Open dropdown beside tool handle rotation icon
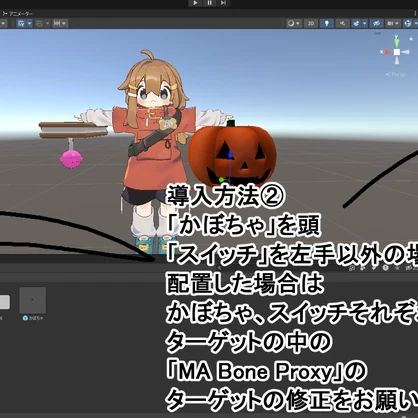Screen dimensions: 418x418 click(x=29, y=23)
